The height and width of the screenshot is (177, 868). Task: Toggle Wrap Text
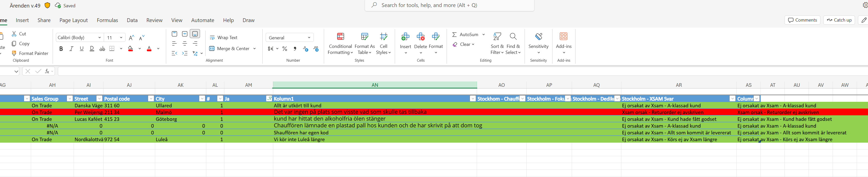[x=223, y=37]
